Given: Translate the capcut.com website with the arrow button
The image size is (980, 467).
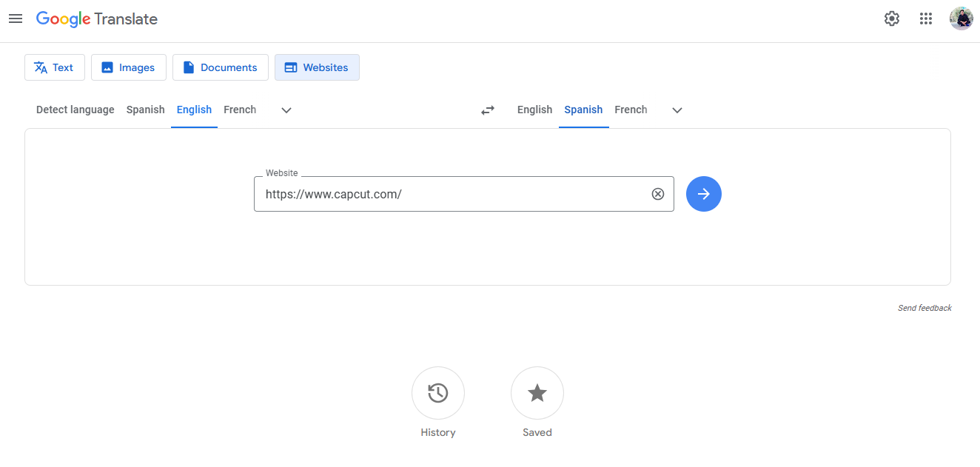Looking at the screenshot, I should pos(703,193).
